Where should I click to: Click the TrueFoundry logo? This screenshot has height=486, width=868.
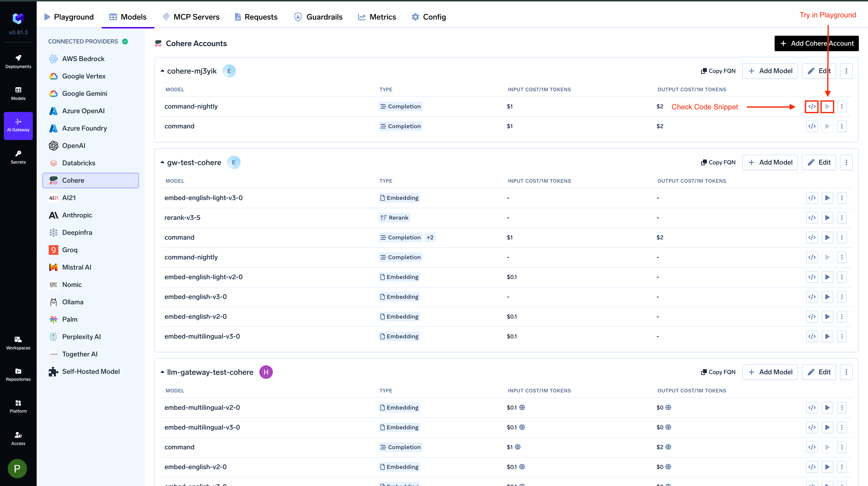click(18, 19)
